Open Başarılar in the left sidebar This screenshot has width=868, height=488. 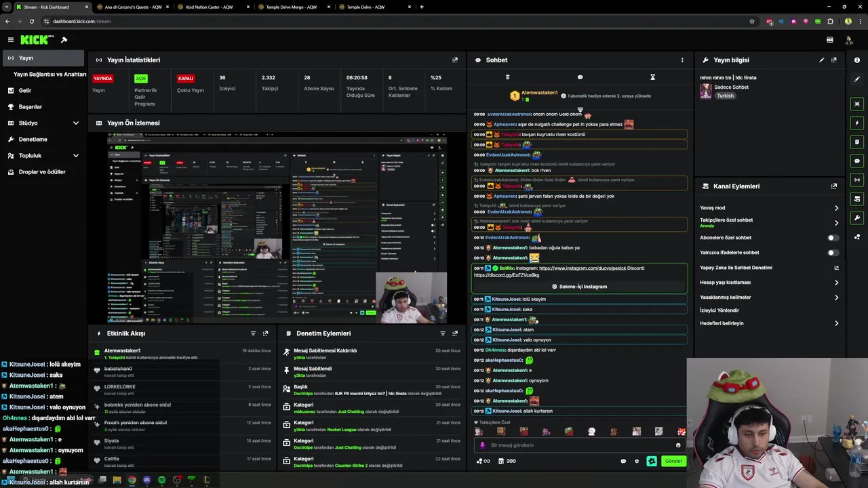pyautogui.click(x=43, y=107)
